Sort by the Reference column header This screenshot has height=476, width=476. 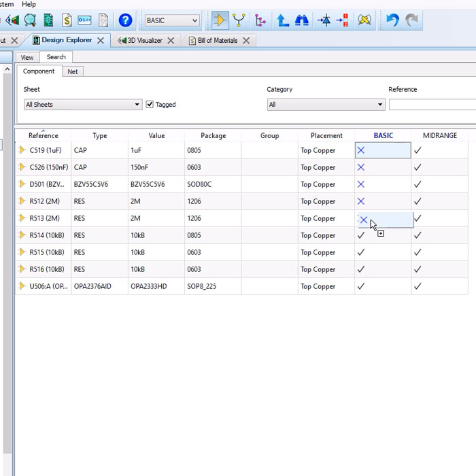click(x=43, y=135)
